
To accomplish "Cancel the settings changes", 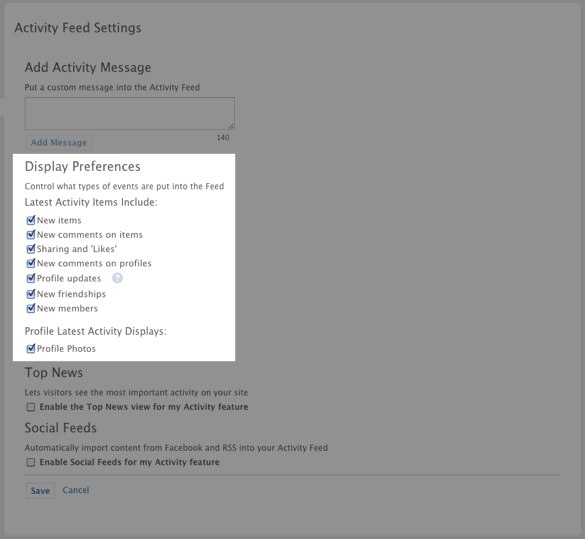I will 76,490.
